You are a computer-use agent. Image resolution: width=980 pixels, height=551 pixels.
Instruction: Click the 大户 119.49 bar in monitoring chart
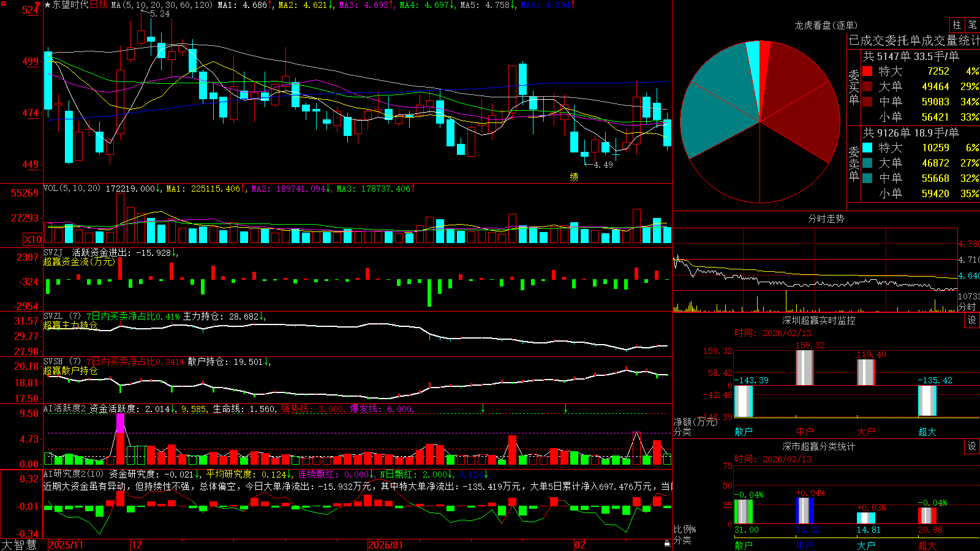866,372
